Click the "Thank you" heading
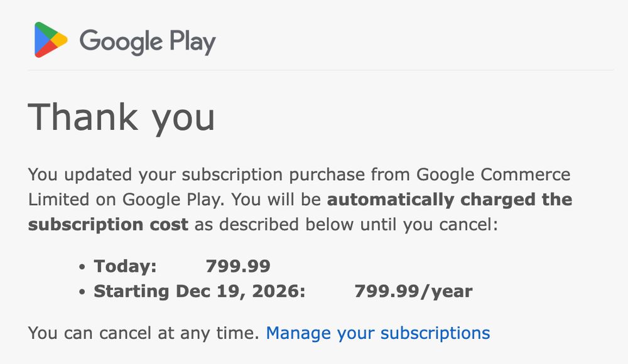This screenshot has height=364, width=628. tap(121, 117)
